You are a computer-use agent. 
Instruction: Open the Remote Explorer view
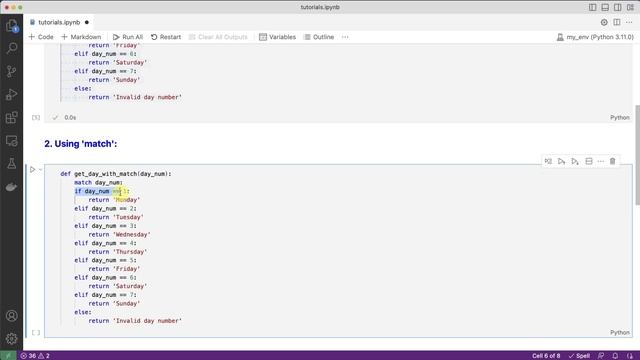[11, 141]
